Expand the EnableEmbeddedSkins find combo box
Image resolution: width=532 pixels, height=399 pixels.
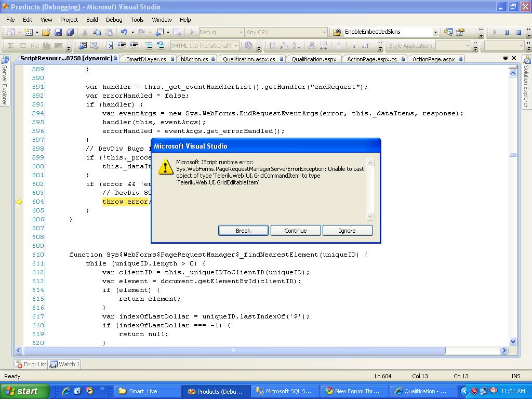(x=435, y=32)
